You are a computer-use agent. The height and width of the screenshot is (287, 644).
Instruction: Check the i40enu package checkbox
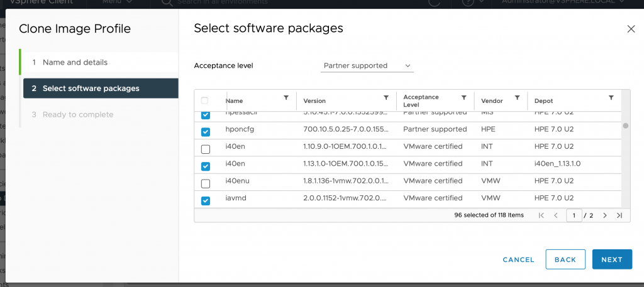(x=206, y=184)
